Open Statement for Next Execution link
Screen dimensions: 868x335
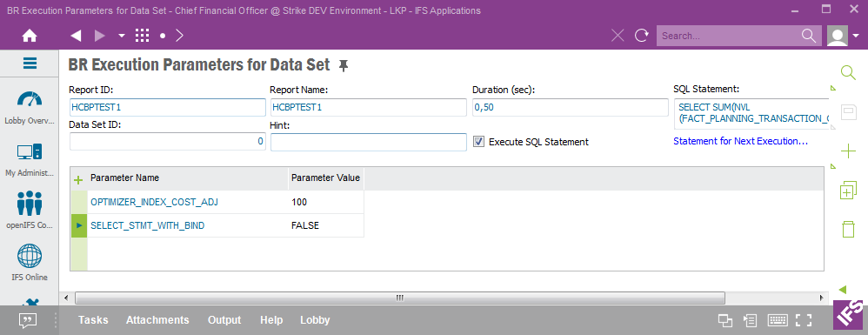[741, 141]
